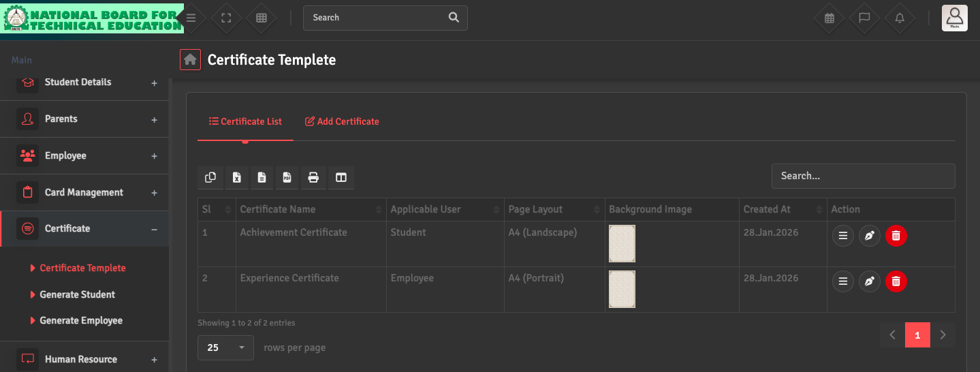Viewport: 980px width, 372px height.
Task: Click the Achievement Certificate background thumbnail
Action: pyautogui.click(x=622, y=243)
